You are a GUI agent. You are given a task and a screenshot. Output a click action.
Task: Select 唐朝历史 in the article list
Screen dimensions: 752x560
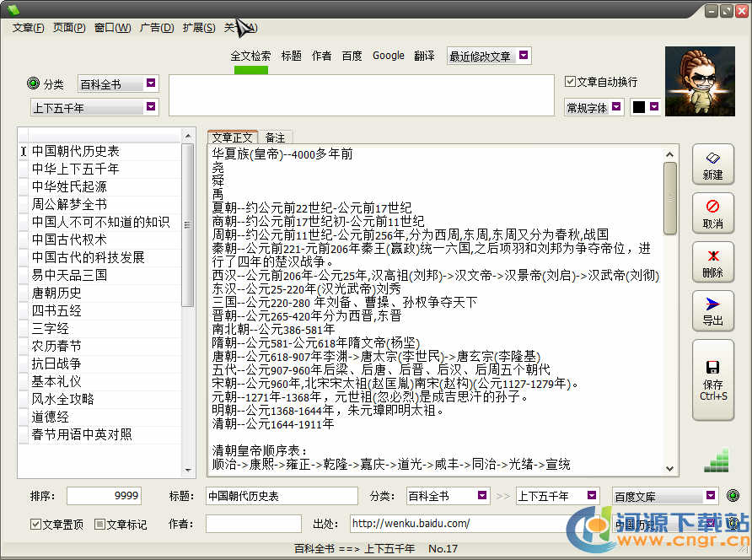[57, 293]
